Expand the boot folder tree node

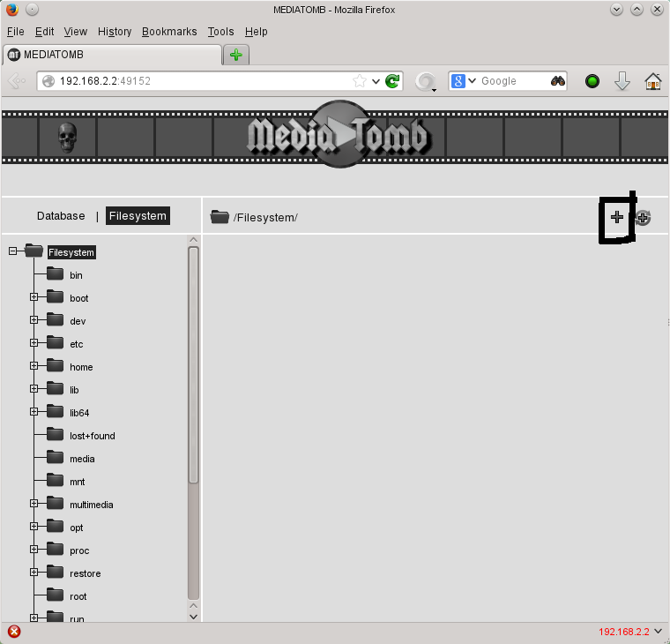pos(34,297)
